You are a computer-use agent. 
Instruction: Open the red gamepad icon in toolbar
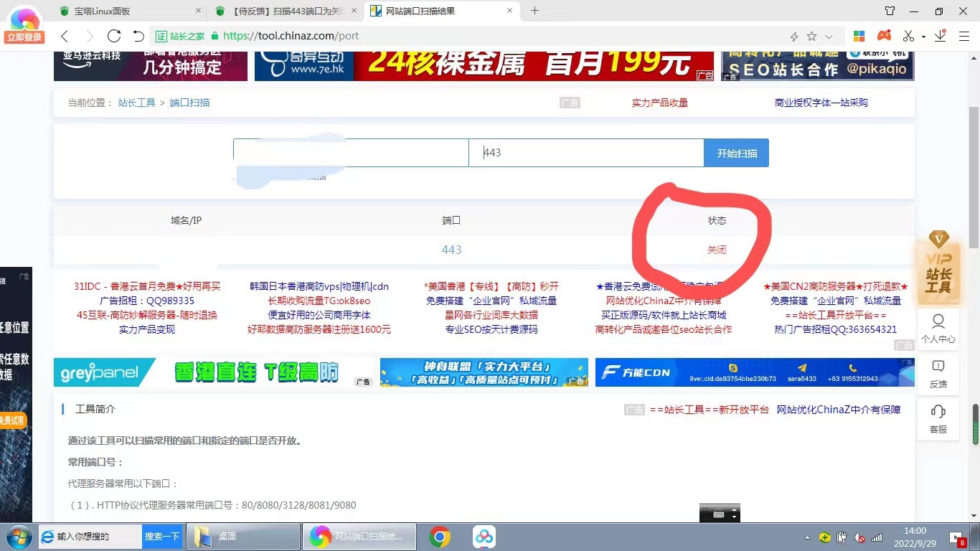point(884,36)
